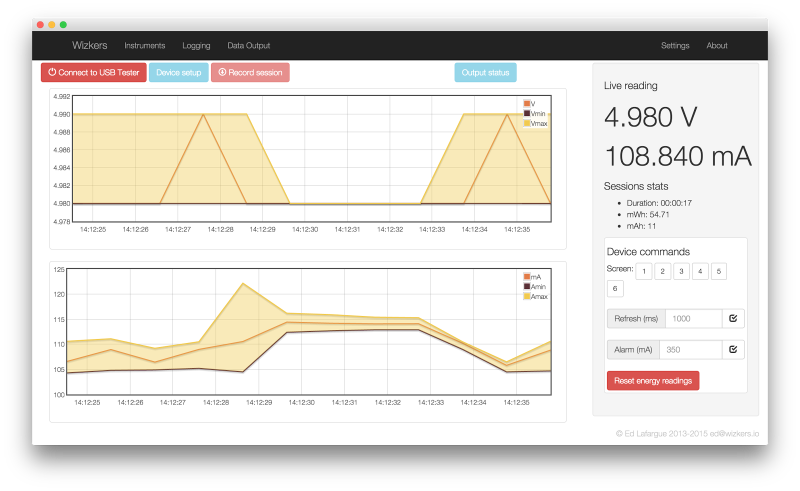Switch device to Screen 6

coord(615,289)
